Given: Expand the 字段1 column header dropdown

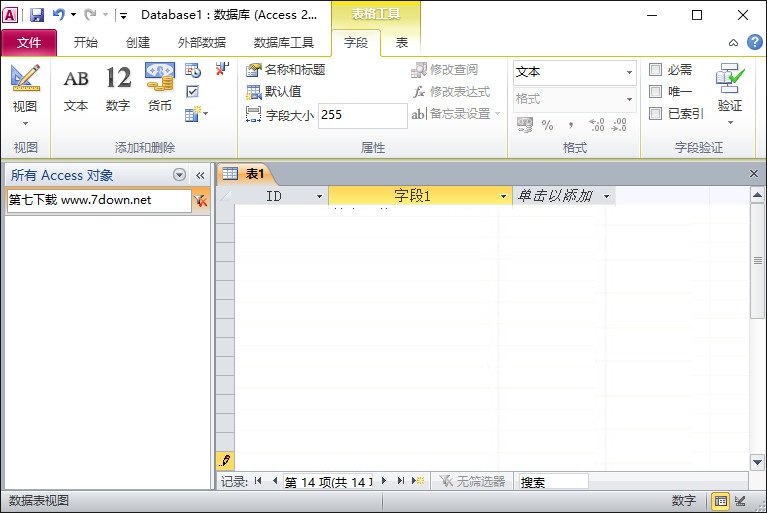Looking at the screenshot, I should tap(504, 197).
